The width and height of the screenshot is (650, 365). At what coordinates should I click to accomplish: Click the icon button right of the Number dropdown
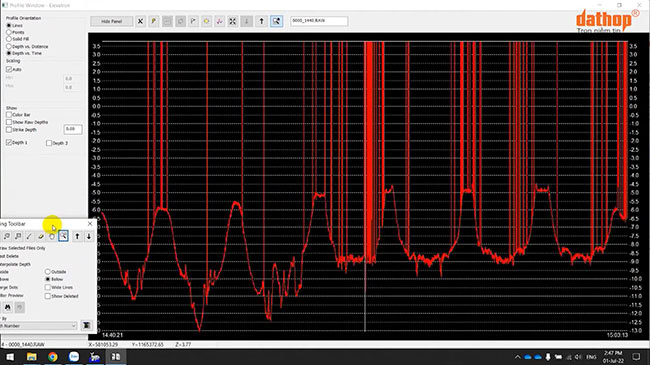pyautogui.click(x=86, y=325)
